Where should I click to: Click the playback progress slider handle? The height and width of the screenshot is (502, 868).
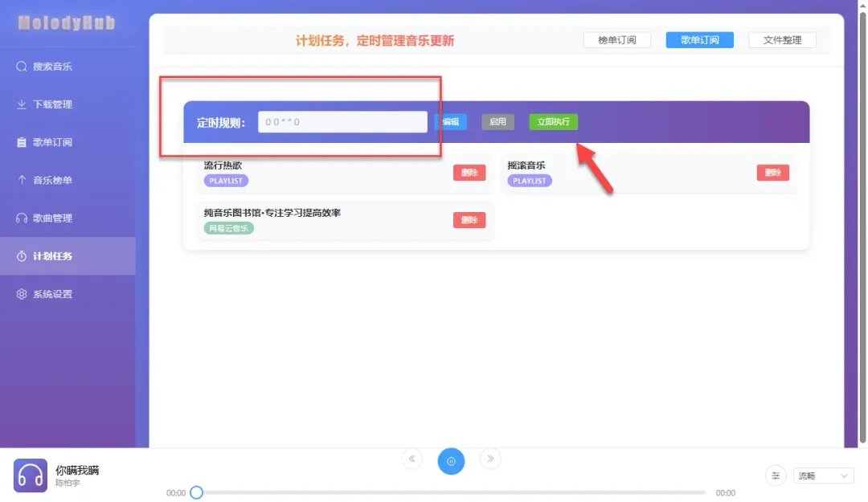click(196, 492)
